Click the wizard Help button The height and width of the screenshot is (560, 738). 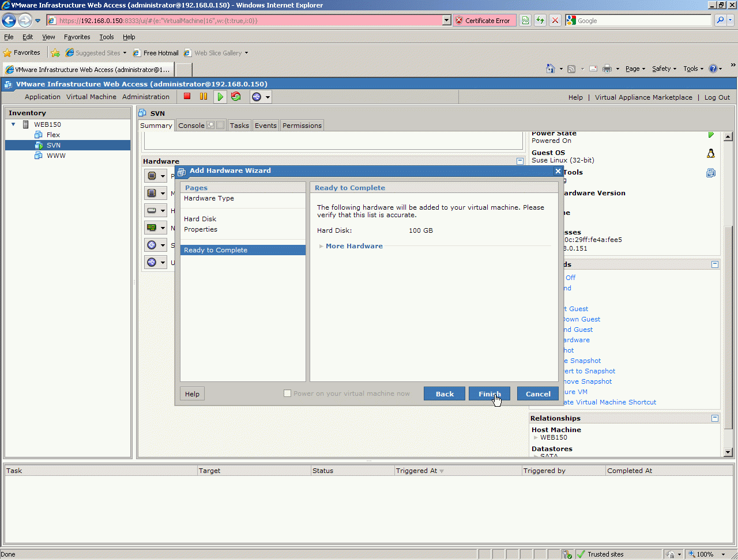pyautogui.click(x=193, y=394)
